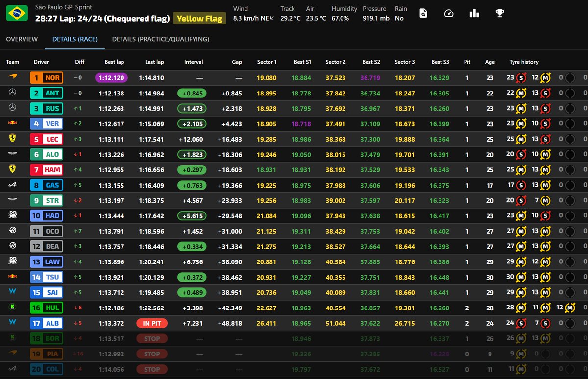Click Kick Sauber logo in HUL row
588x379 pixels.
(13, 308)
